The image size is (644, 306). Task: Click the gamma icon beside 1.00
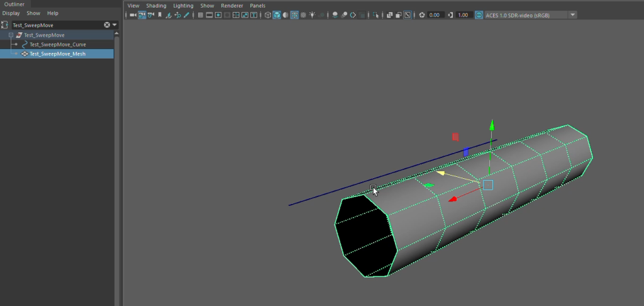pyautogui.click(x=450, y=14)
